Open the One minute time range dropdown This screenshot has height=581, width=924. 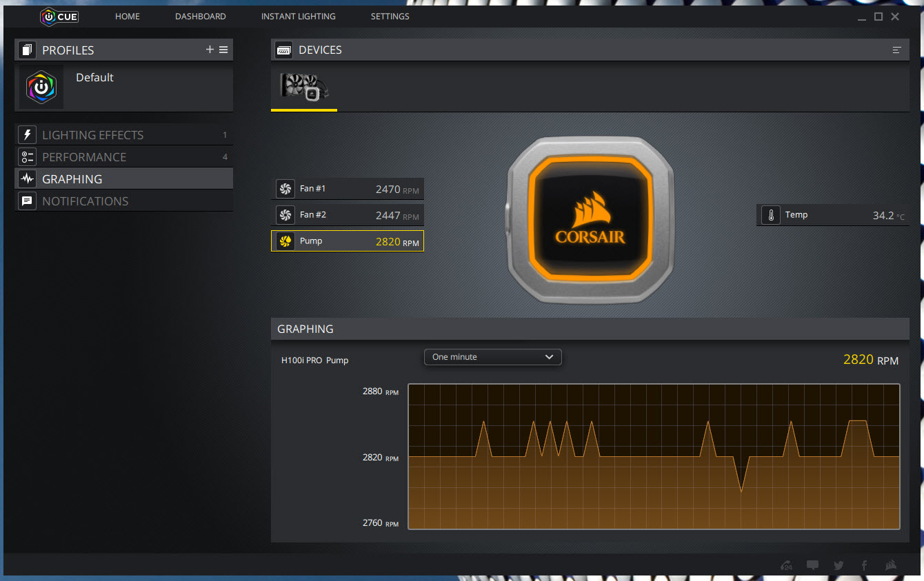pos(493,357)
